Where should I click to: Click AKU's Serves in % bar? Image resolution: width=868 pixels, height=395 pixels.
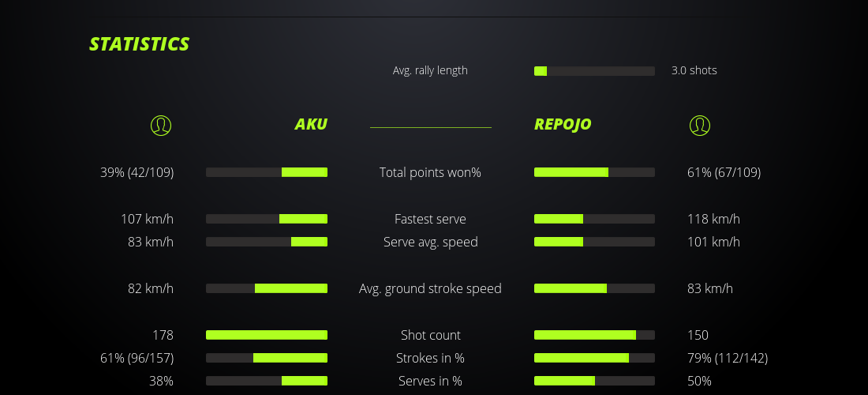(267, 381)
